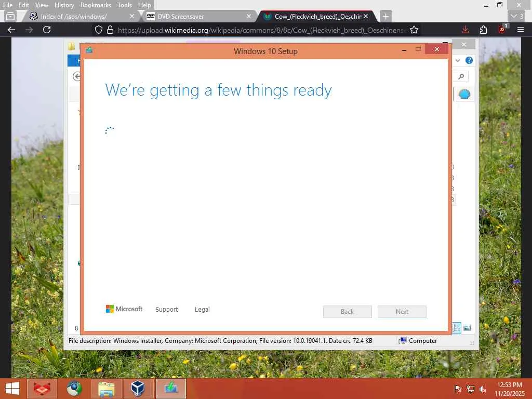This screenshot has height=399, width=532.
Task: Open the Tools menu
Action: 124,5
